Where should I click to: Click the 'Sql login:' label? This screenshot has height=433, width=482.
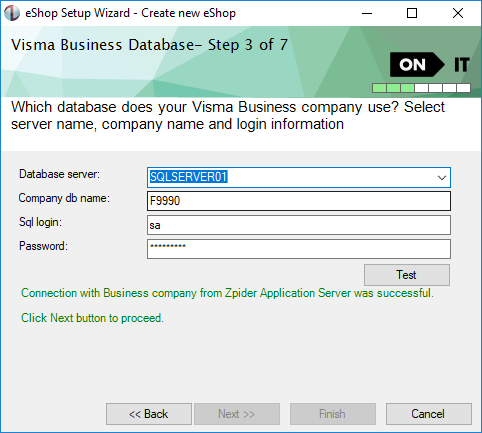(x=40, y=222)
